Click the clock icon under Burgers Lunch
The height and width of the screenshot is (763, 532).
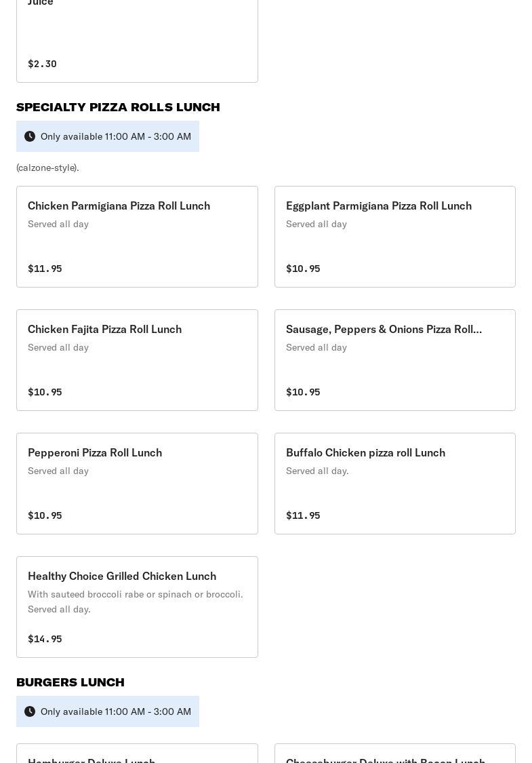point(30,711)
